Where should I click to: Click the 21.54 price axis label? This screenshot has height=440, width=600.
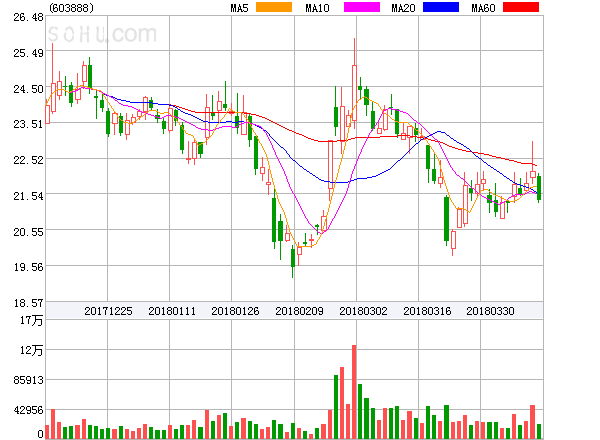tap(29, 196)
